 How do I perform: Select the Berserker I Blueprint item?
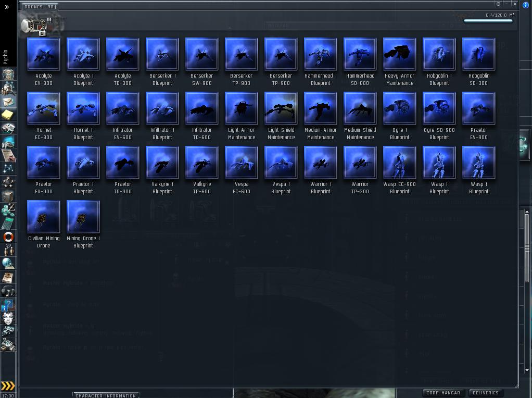pos(162,61)
